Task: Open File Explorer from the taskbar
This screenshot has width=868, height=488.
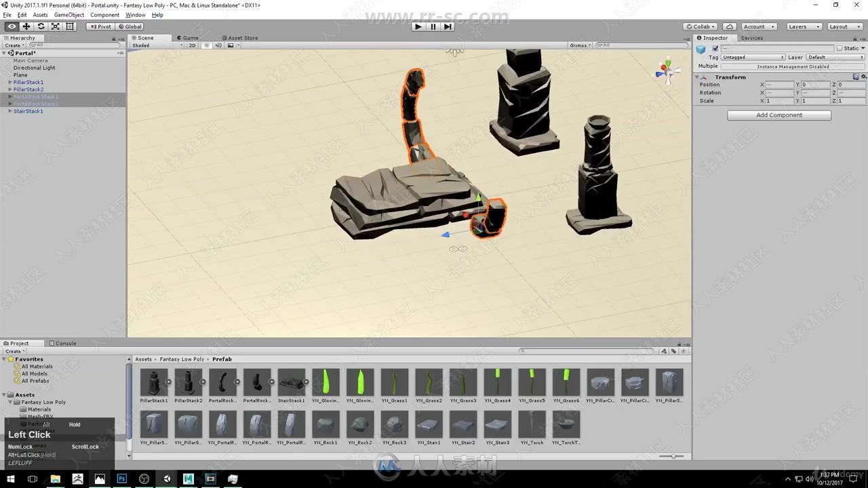Action: point(56,479)
